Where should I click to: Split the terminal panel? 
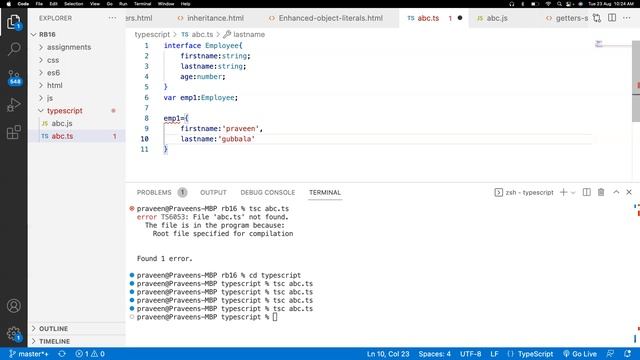tap(587, 192)
